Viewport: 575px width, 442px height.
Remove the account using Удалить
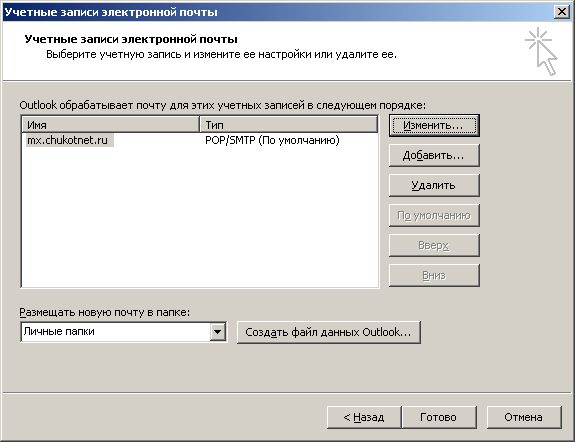tap(434, 185)
